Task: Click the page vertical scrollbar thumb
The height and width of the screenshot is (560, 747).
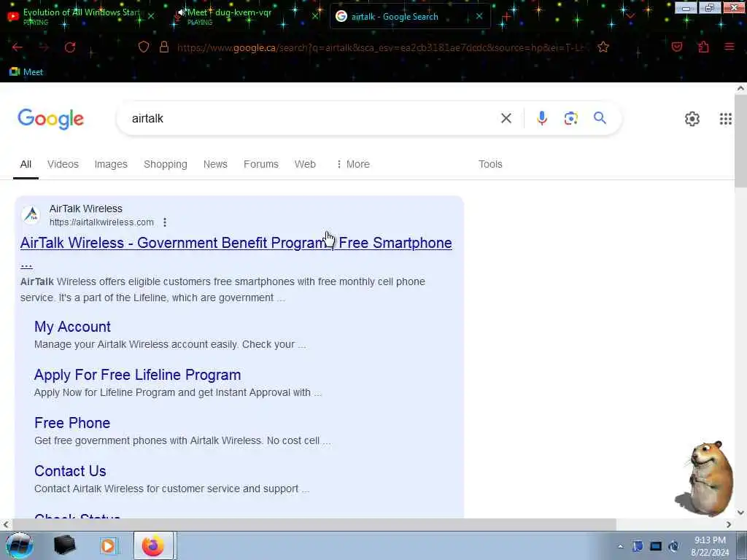Action: [x=740, y=141]
